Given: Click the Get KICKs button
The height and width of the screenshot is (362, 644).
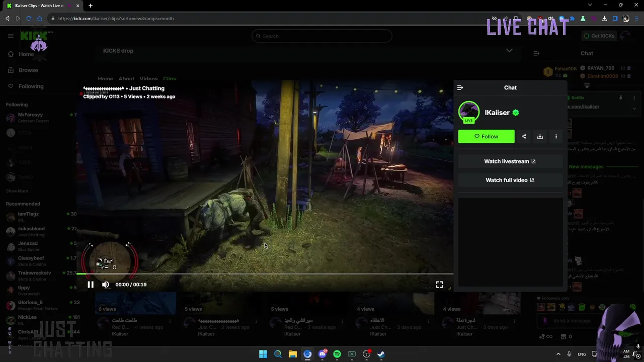Looking at the screenshot, I should pyautogui.click(x=599, y=36).
